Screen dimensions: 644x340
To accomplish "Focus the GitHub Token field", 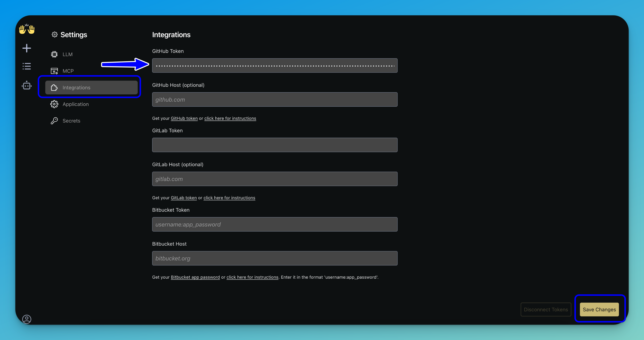I will (x=274, y=65).
